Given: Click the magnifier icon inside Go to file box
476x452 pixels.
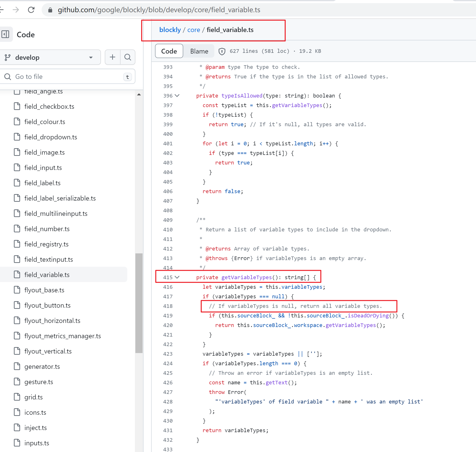Looking at the screenshot, I should click(x=7, y=77).
